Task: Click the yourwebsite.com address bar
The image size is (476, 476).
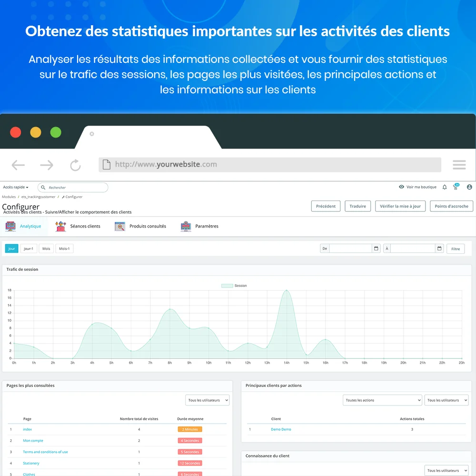Action: click(269, 165)
